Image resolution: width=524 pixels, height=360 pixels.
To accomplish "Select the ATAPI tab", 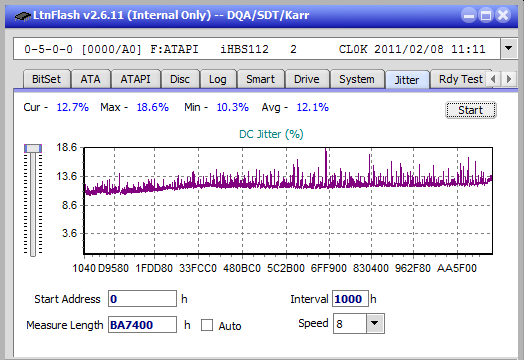I will pyautogui.click(x=135, y=79).
